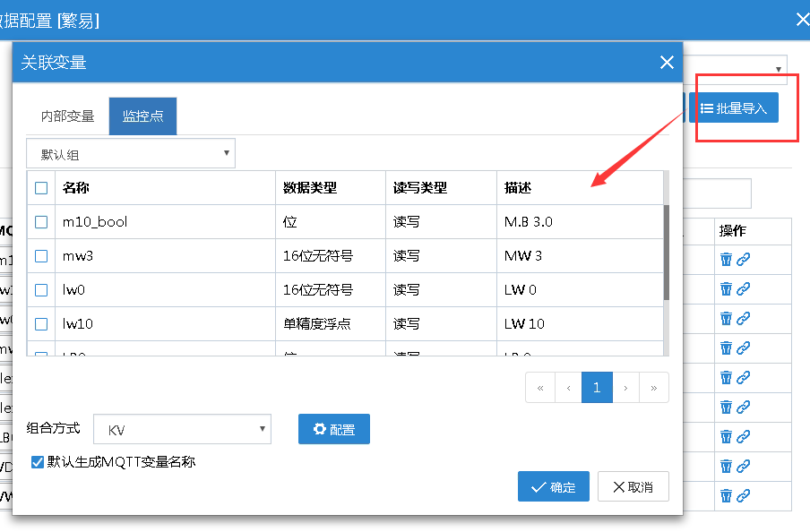The image size is (810, 532).
Task: Select the 监控点 tab
Action: coord(142,116)
